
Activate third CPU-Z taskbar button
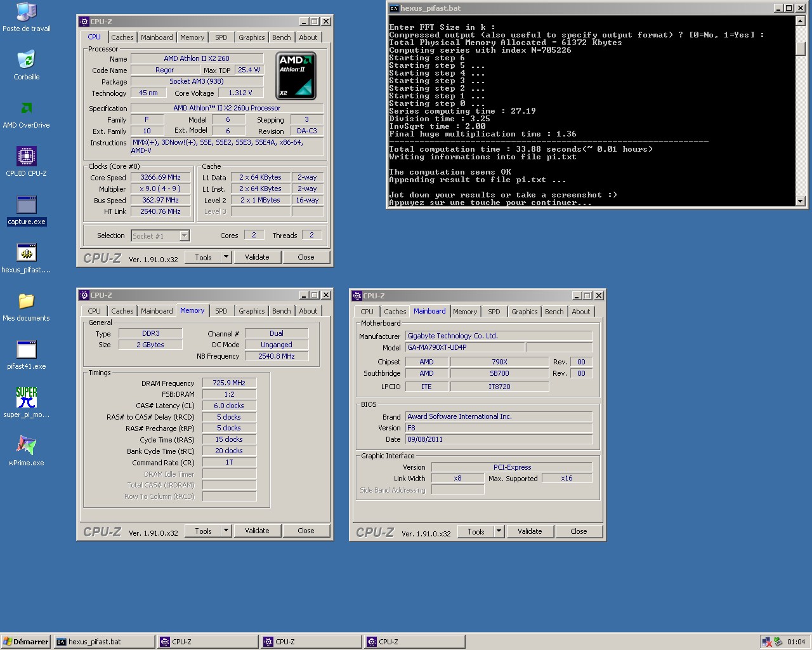pyautogui.click(x=415, y=642)
